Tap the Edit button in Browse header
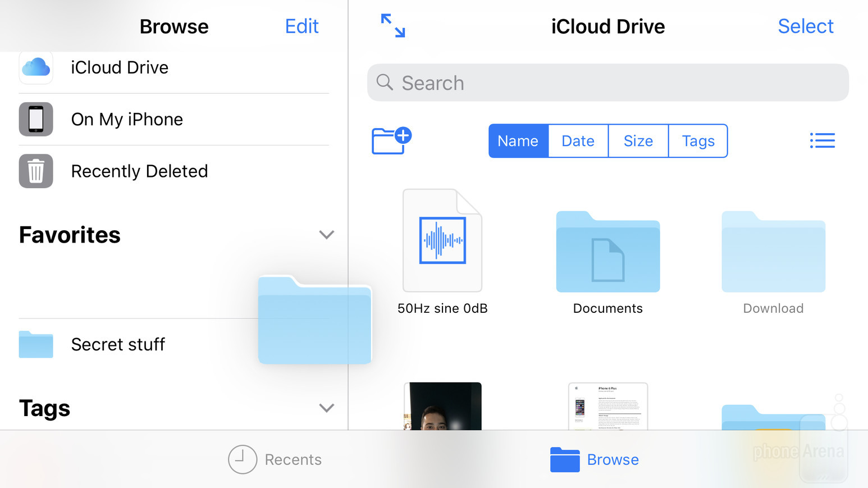 (301, 26)
